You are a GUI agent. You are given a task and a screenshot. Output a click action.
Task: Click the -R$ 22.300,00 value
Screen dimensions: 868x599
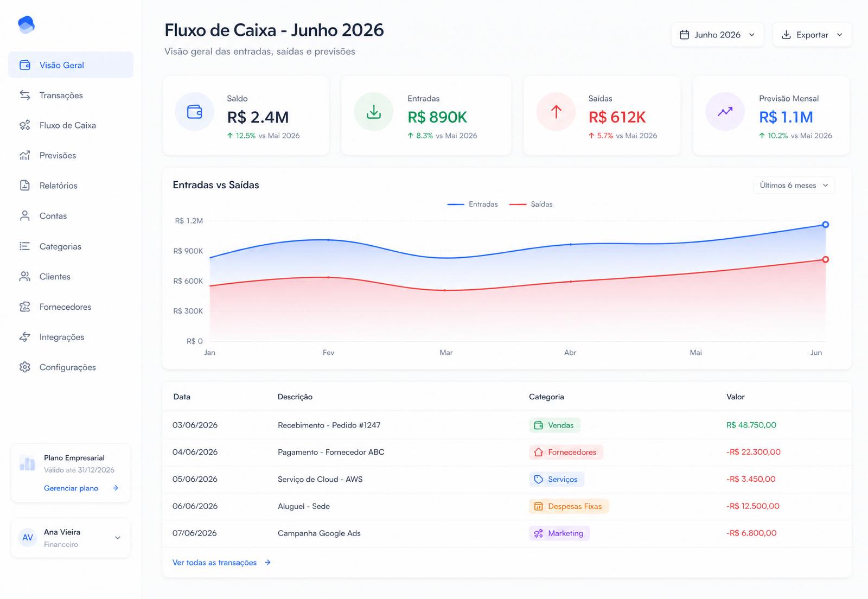[754, 452]
